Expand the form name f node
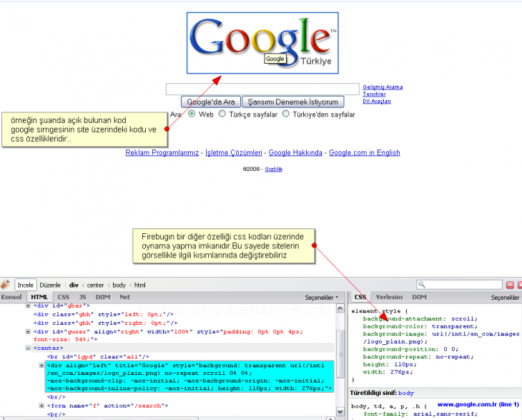The image size is (522, 420). (42, 406)
